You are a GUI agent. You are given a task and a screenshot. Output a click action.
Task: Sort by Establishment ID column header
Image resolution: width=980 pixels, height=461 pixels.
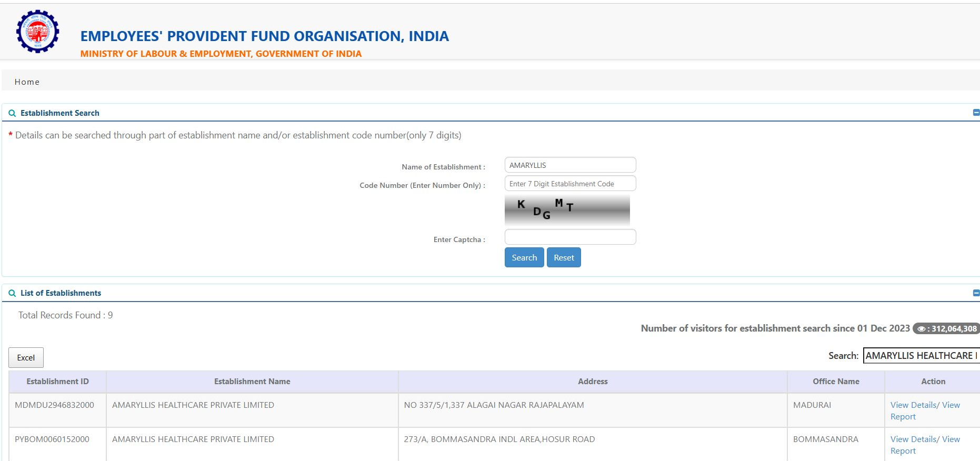(x=57, y=382)
